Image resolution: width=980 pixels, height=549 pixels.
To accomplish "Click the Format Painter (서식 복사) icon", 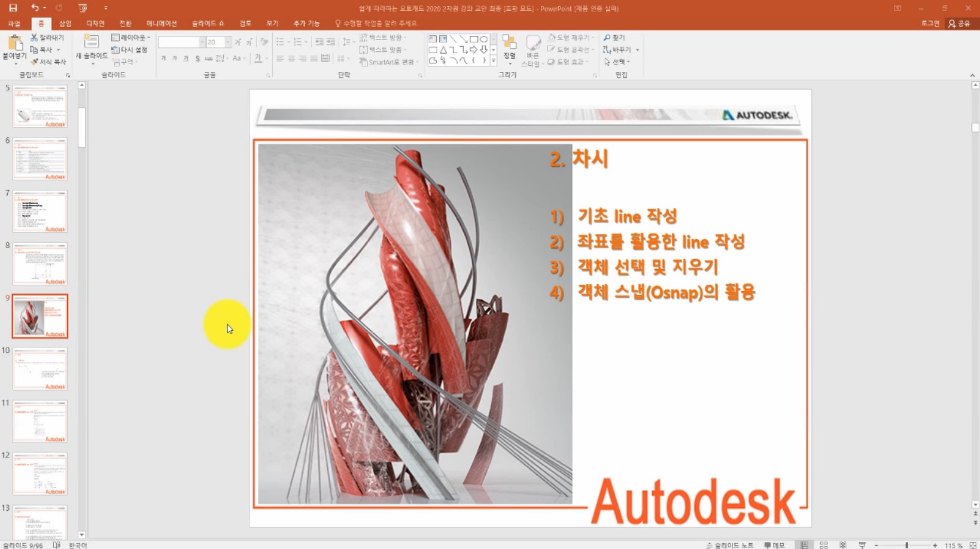I will click(34, 61).
